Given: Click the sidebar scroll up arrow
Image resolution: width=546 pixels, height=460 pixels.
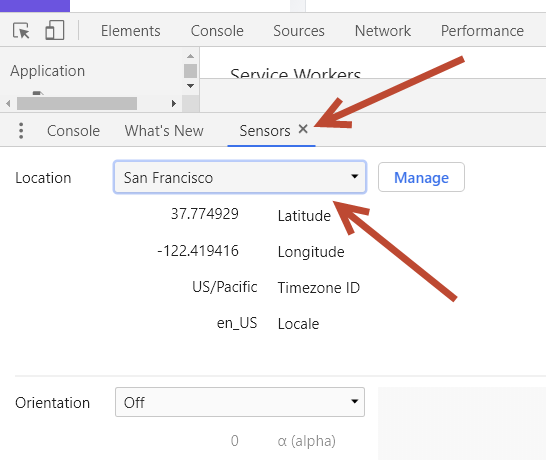Looking at the screenshot, I should (190, 56).
